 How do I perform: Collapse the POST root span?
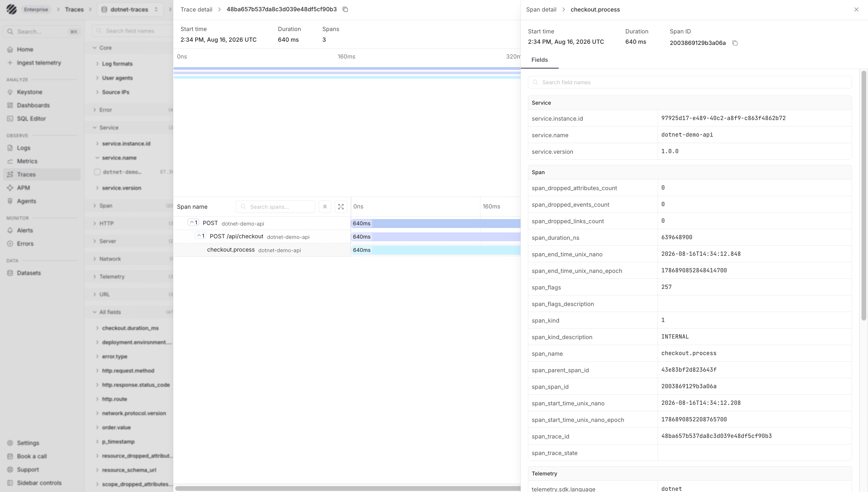[x=193, y=223]
